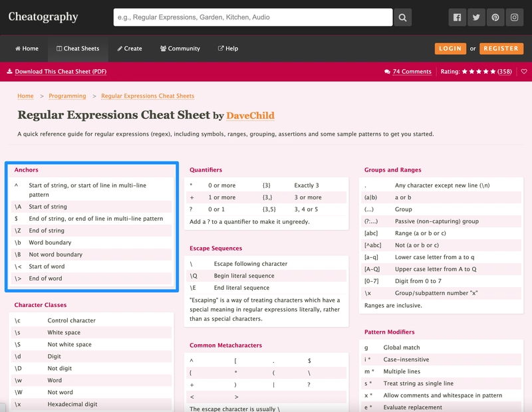Click the Common Metacharacters heading
Screen dimensions: 532x412
(x=225, y=345)
